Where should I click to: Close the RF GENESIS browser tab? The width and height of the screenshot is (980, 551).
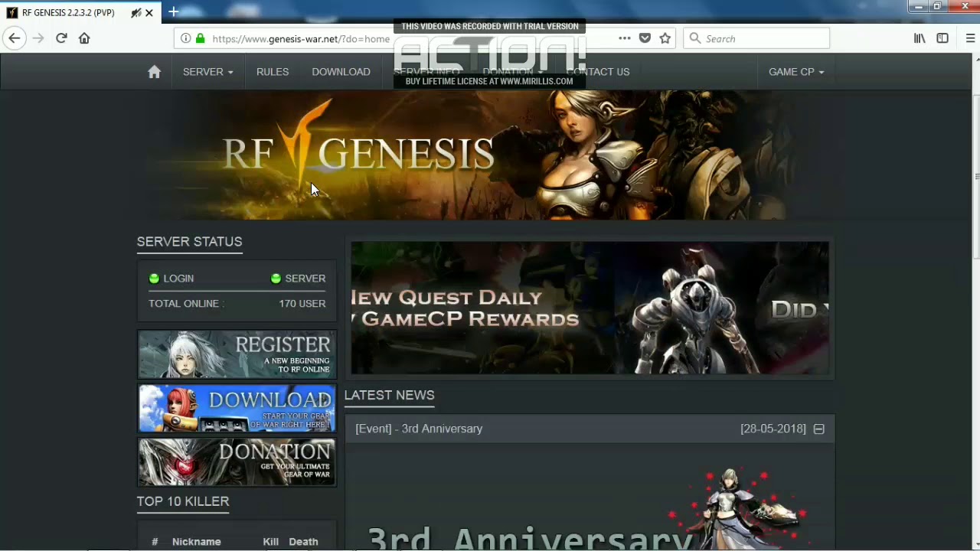coord(149,12)
